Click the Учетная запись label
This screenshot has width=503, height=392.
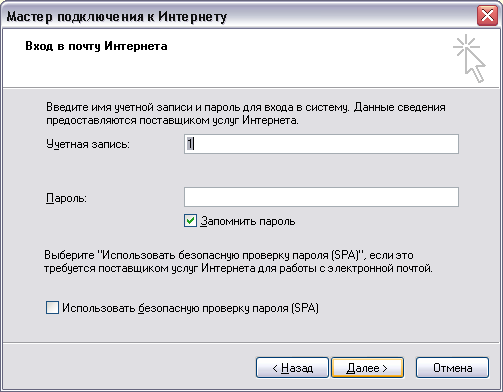pos(88,144)
